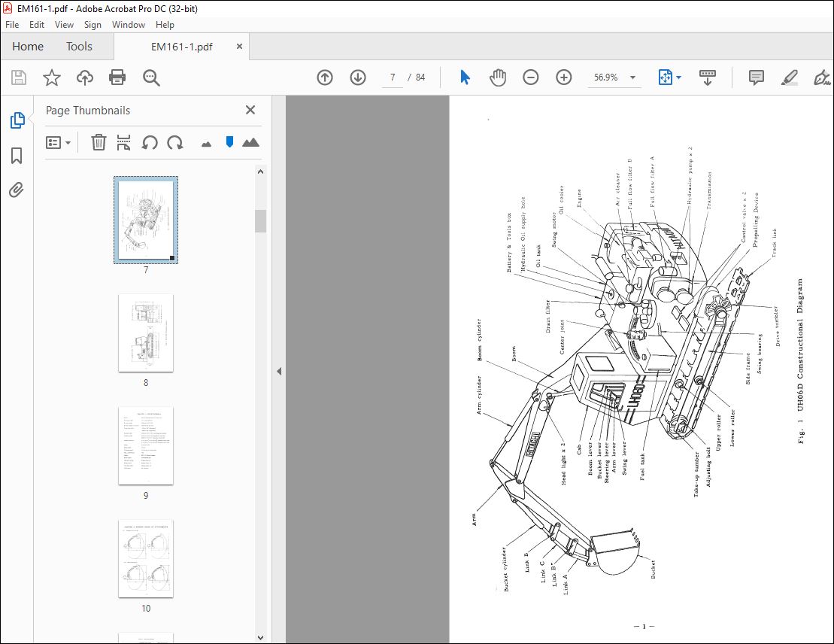Open the Help menu
834x644 pixels.
tap(165, 25)
